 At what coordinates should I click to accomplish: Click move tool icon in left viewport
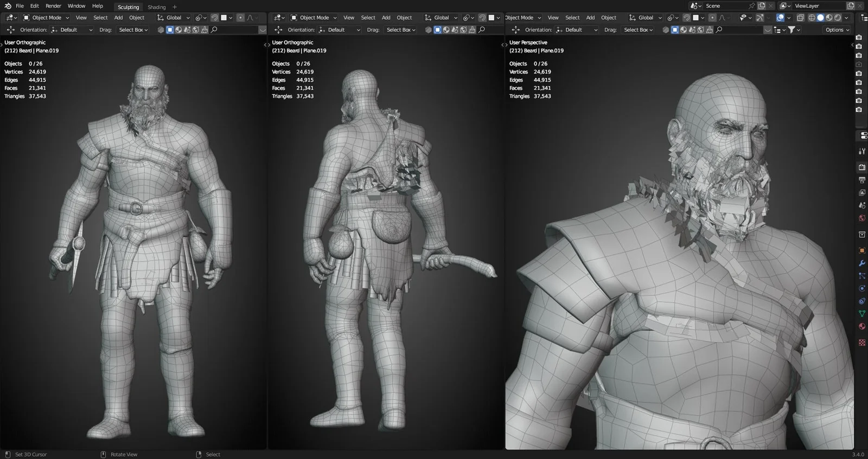point(10,30)
